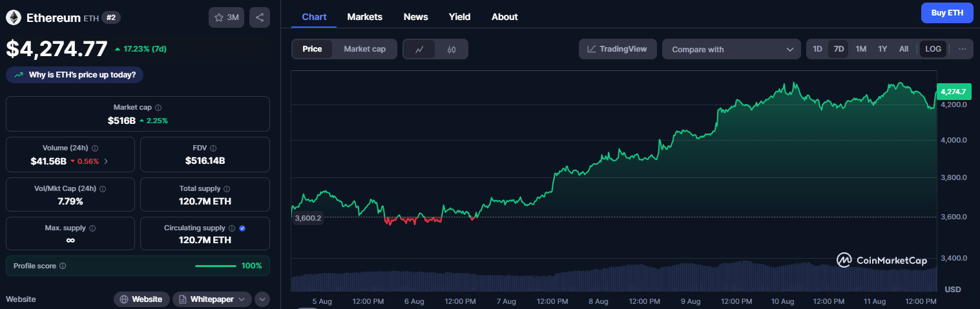Viewport: 980px width, 309px height.
Task: Open the News tab
Action: click(416, 17)
